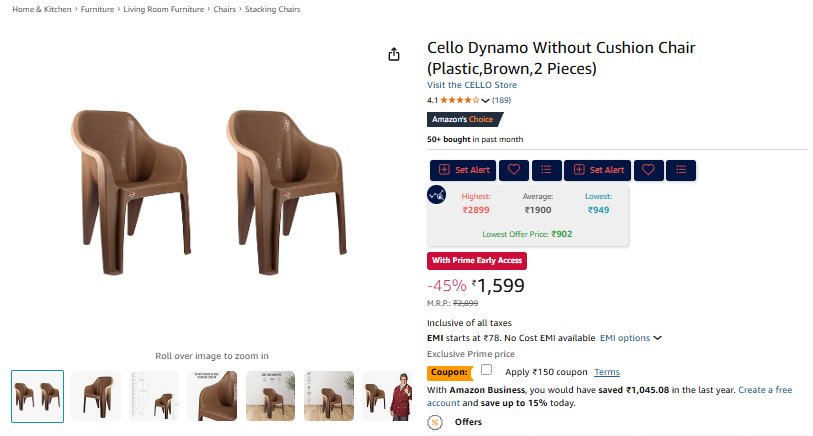Tick the Apply ₹150 coupon checkbox

[487, 371]
